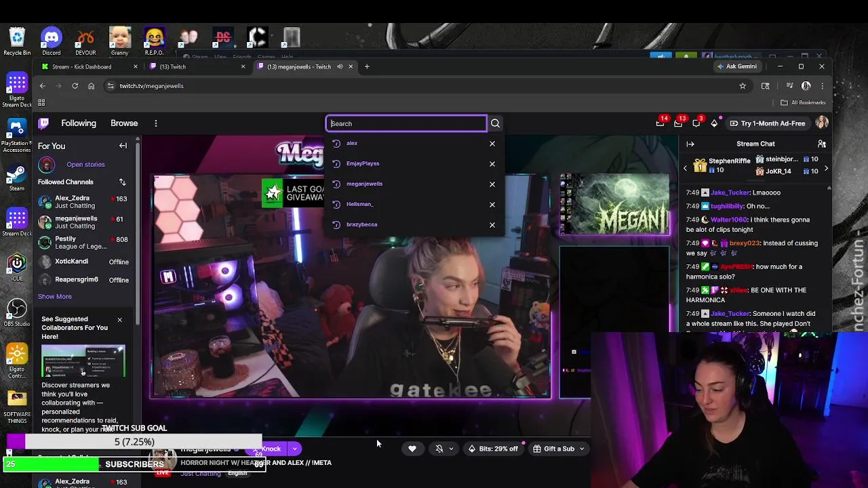The width and height of the screenshot is (868, 488).
Task: Open R.E.P.O. game desktop shortcut
Action: (x=154, y=41)
